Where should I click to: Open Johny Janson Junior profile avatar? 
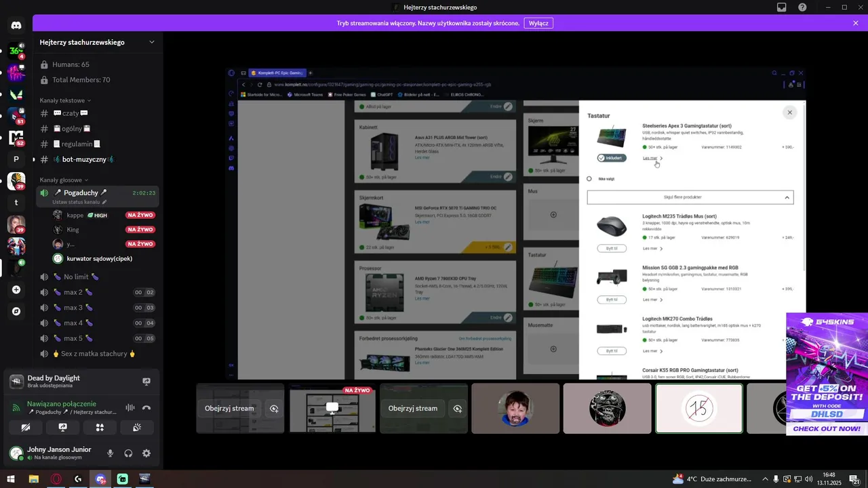16,453
